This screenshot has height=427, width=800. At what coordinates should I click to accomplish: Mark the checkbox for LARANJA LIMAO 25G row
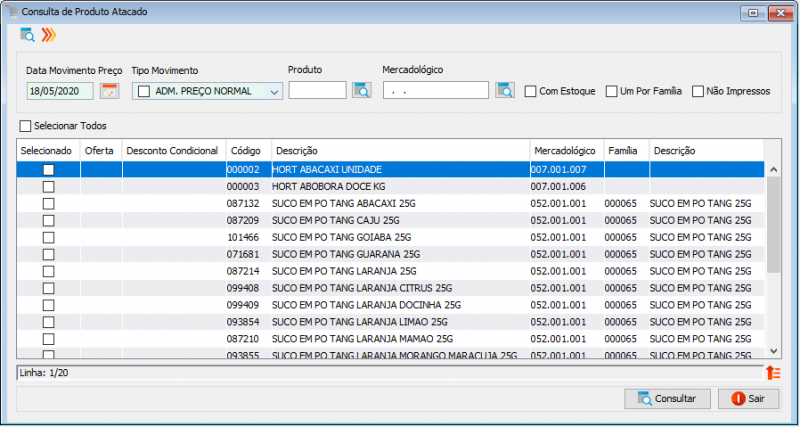pos(48,322)
